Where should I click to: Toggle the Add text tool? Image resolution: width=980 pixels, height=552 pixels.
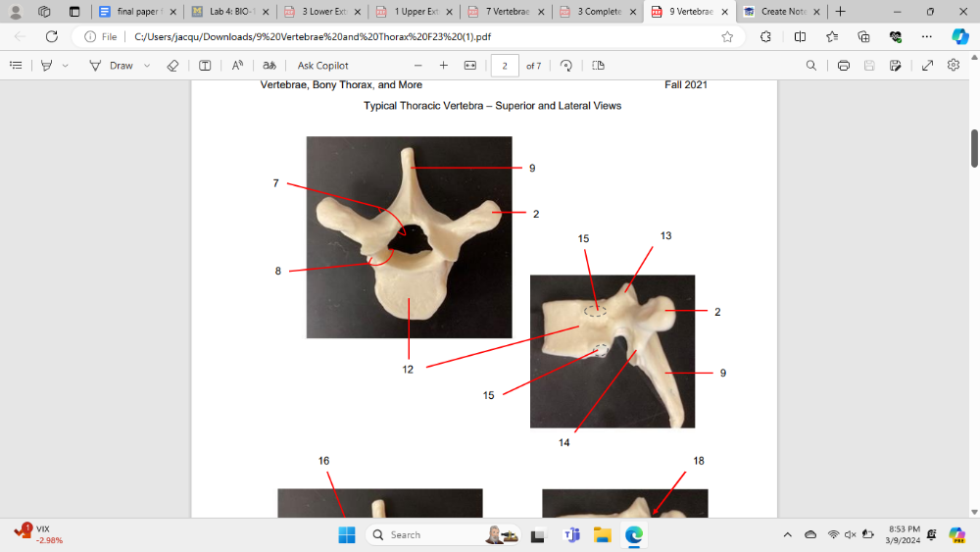click(205, 66)
